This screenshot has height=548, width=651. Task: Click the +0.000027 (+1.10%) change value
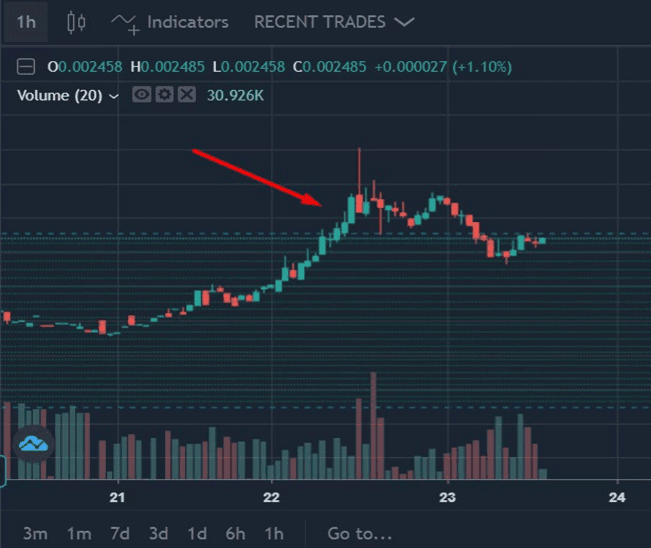[x=443, y=67]
